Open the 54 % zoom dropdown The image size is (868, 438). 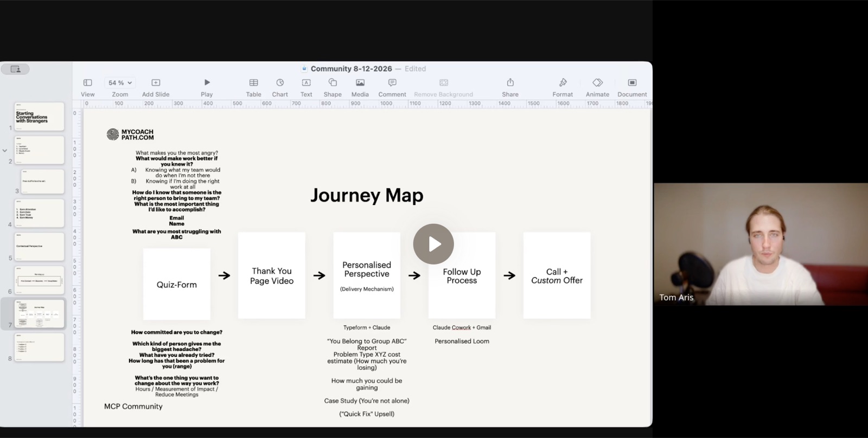click(x=120, y=83)
